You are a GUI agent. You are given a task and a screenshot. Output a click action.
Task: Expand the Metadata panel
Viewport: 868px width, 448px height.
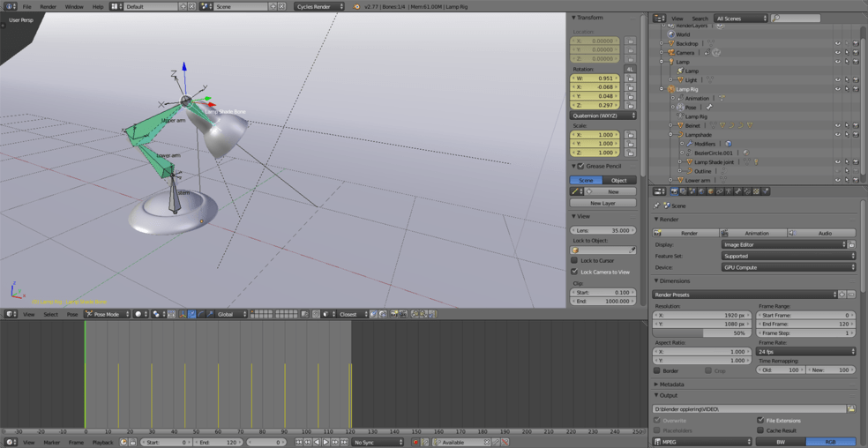(671, 385)
